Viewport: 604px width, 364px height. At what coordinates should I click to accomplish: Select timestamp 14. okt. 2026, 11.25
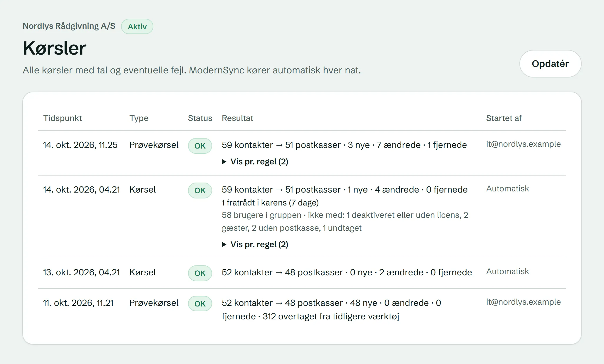[x=80, y=145]
